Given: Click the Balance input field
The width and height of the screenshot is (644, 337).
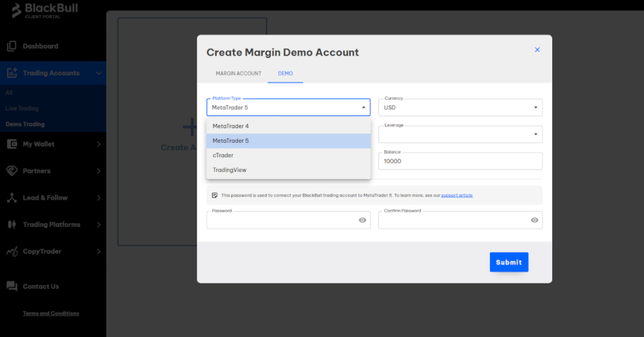Looking at the screenshot, I should (460, 162).
